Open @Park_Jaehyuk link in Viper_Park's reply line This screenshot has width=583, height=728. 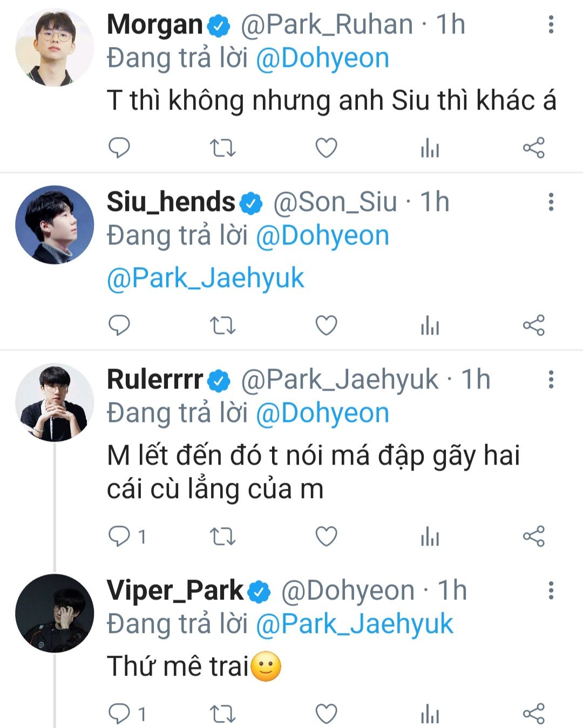pyautogui.click(x=354, y=624)
